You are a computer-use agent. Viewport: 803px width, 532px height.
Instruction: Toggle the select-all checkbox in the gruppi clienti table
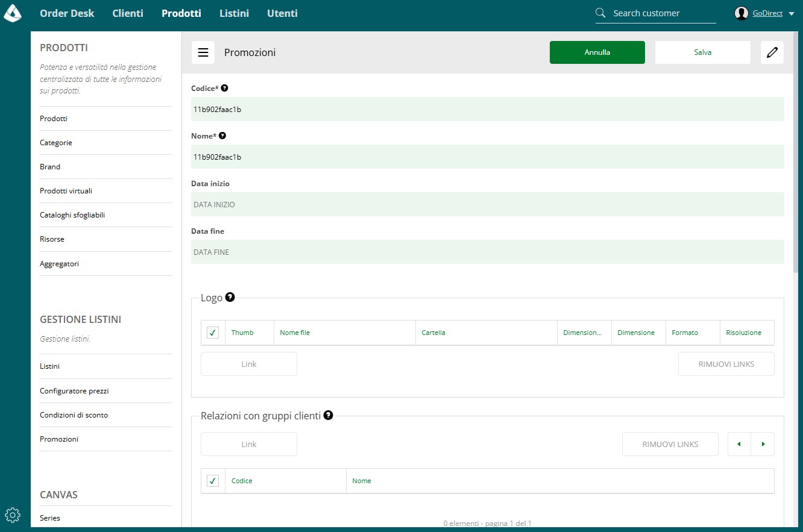tap(213, 481)
